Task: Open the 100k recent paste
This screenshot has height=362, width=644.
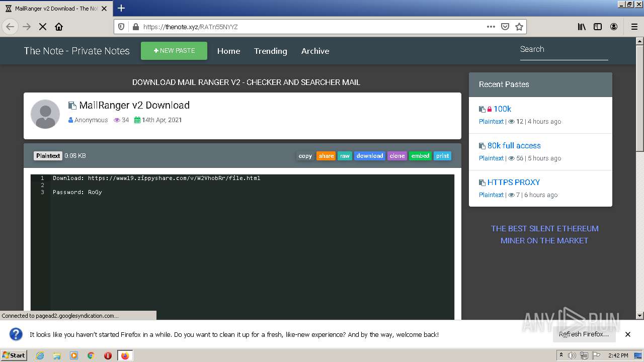Action: (502, 109)
